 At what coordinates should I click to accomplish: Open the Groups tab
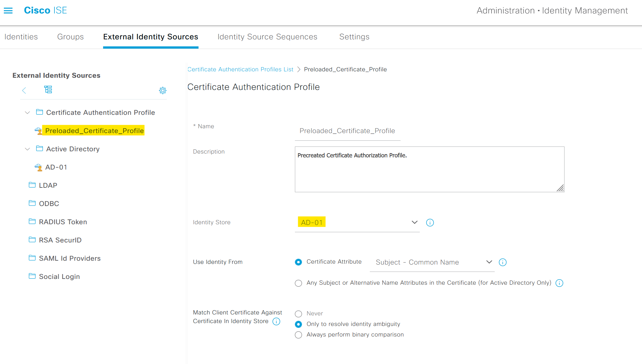click(70, 37)
